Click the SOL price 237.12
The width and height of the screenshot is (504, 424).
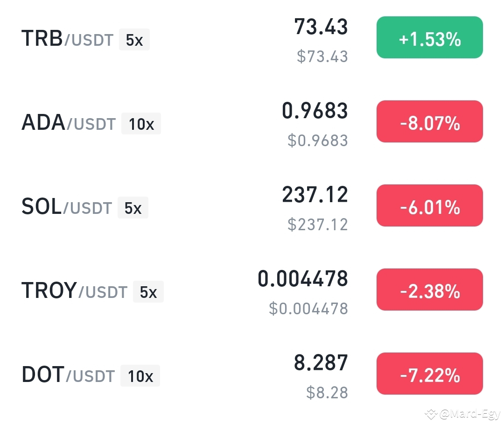[x=315, y=196]
